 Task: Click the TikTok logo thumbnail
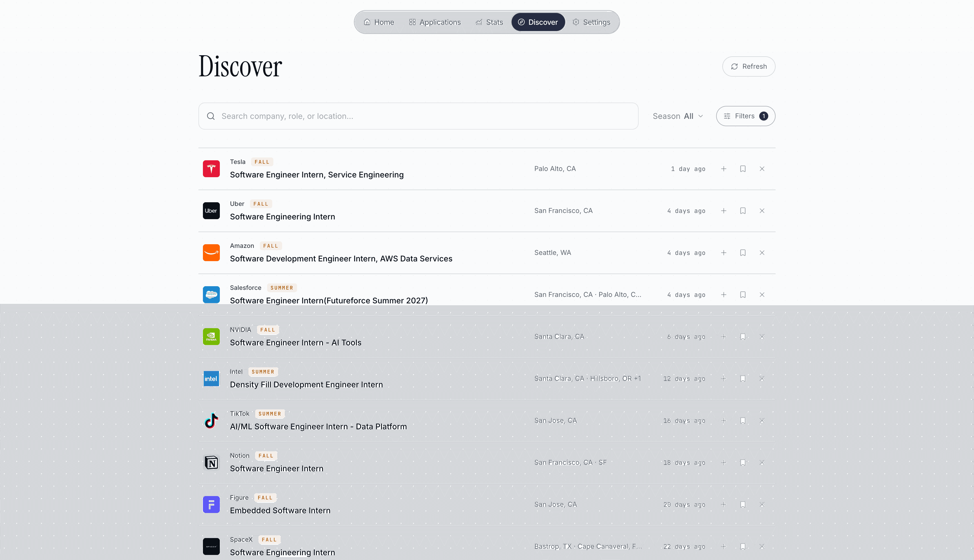[211, 420]
